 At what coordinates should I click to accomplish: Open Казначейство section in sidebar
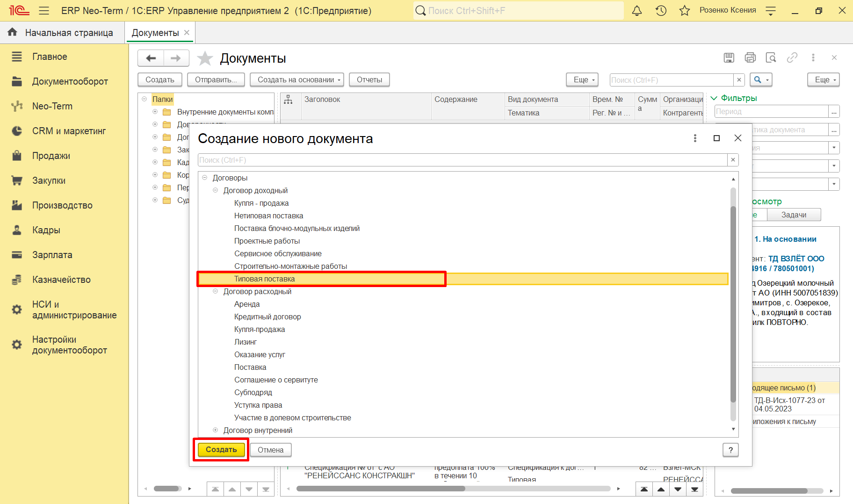tap(61, 280)
